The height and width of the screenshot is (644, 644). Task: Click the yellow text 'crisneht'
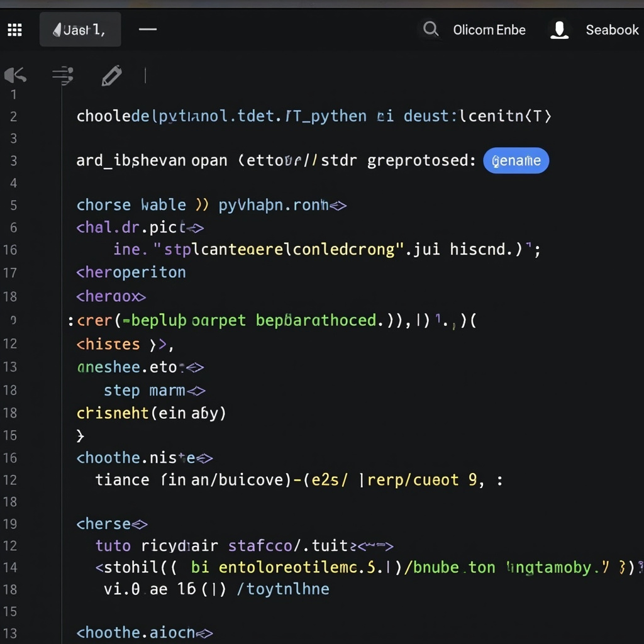coord(113,413)
